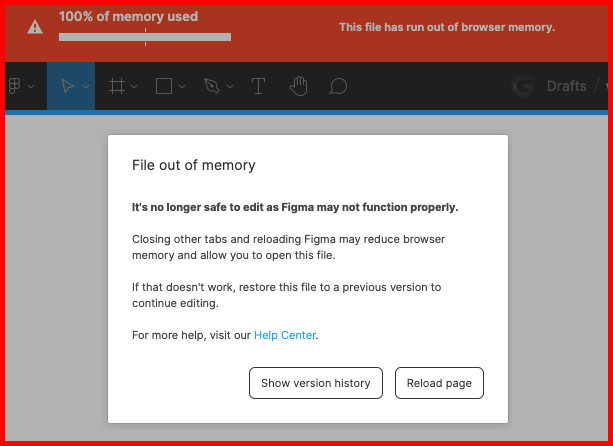613x446 pixels.
Task: Select the Add comment tool
Action: point(338,86)
